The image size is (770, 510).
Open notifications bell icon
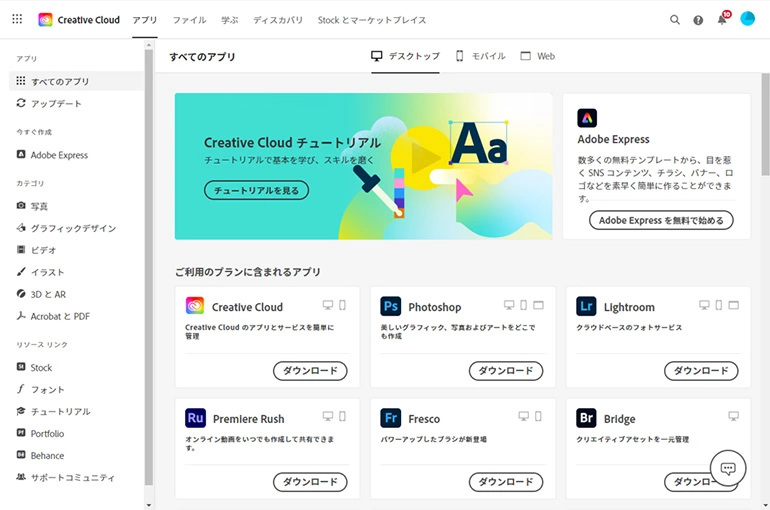(x=722, y=20)
